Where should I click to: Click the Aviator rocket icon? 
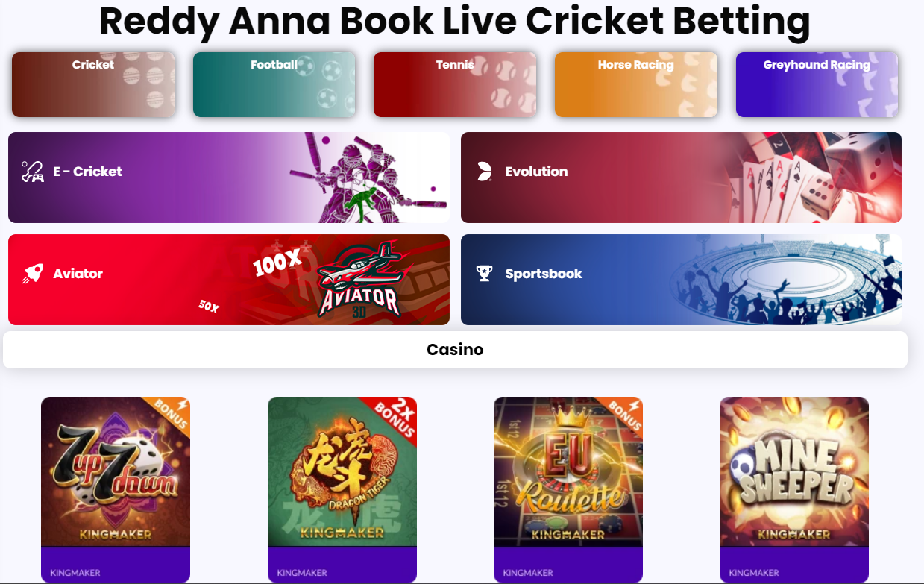click(32, 274)
